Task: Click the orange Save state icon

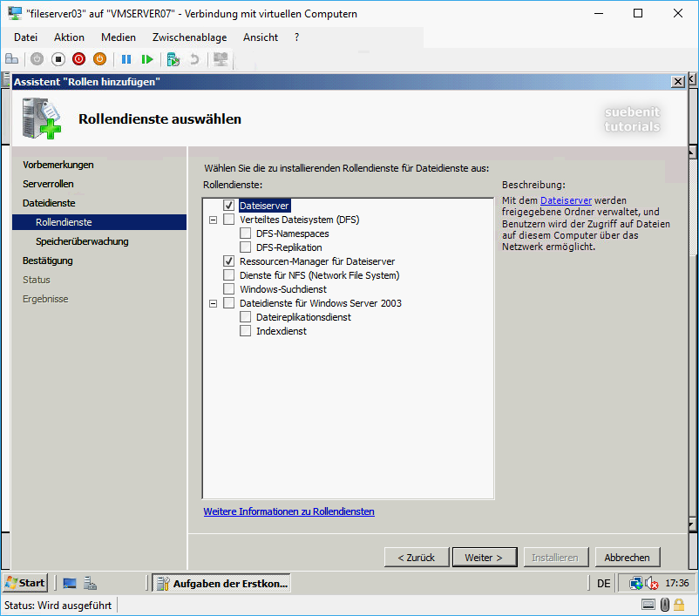Action: [100, 59]
